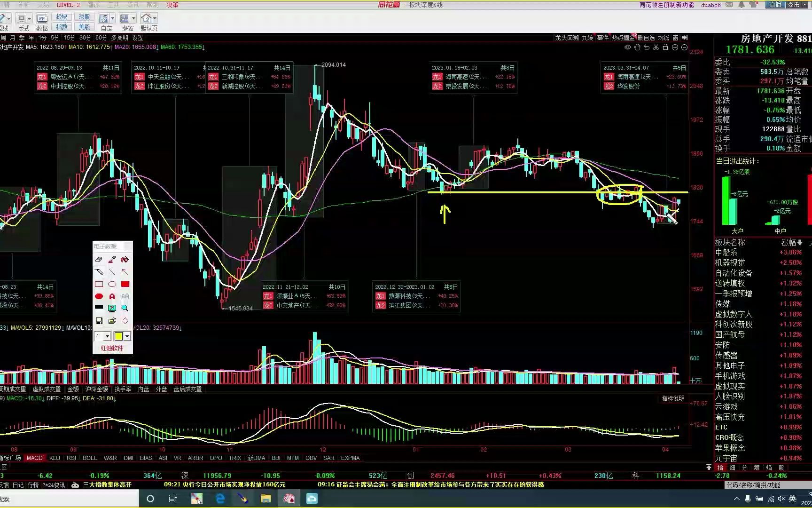Save the drawing with the floppy disk icon

99,321
